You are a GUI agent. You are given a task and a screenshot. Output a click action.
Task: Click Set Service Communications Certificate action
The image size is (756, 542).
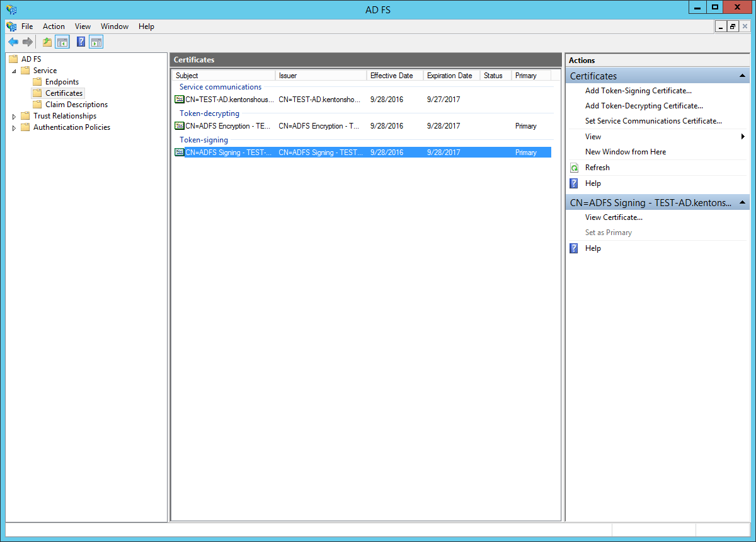coord(653,121)
